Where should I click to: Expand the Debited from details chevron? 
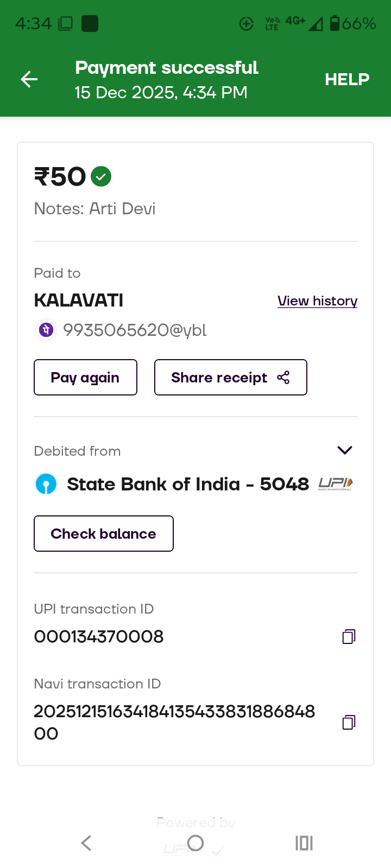345,450
